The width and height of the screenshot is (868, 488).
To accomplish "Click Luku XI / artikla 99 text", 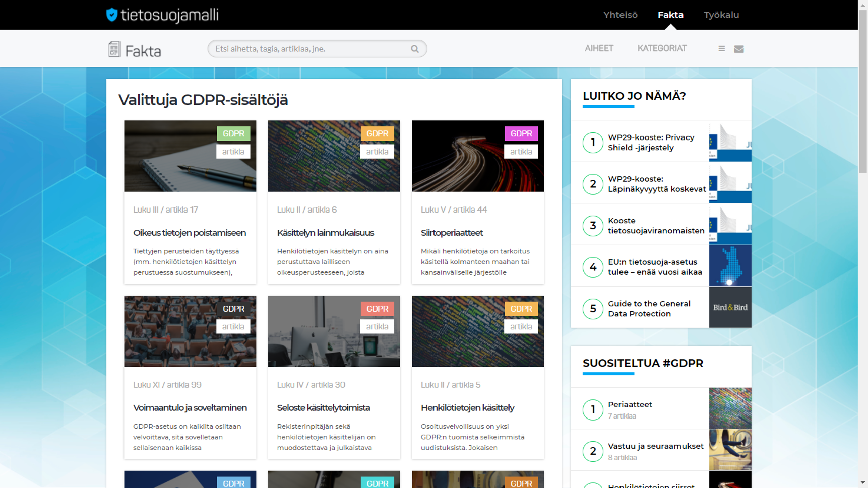I will point(167,385).
